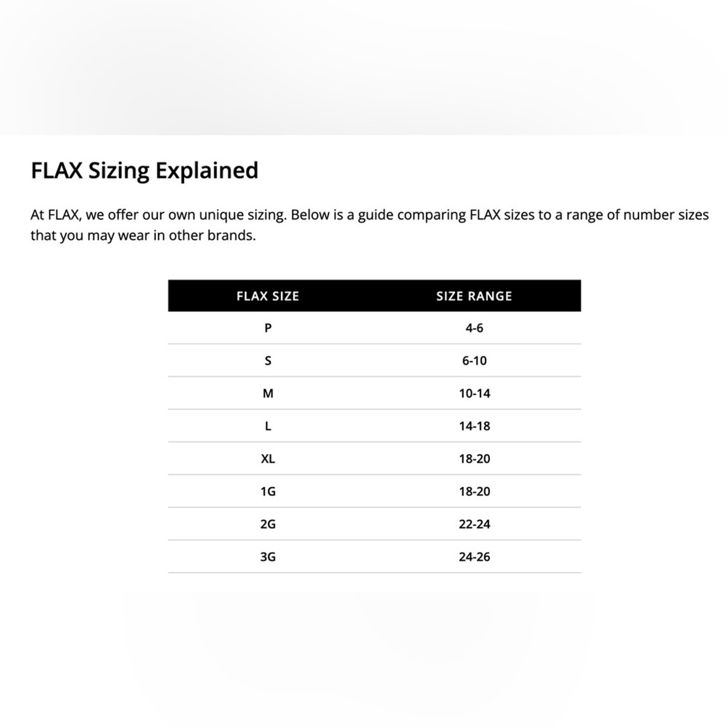Click the S size row label
The image size is (728, 728).
pyautogui.click(x=268, y=360)
